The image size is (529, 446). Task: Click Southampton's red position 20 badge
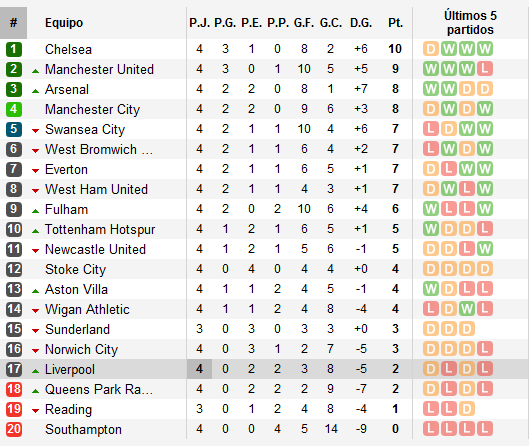pos(14,429)
